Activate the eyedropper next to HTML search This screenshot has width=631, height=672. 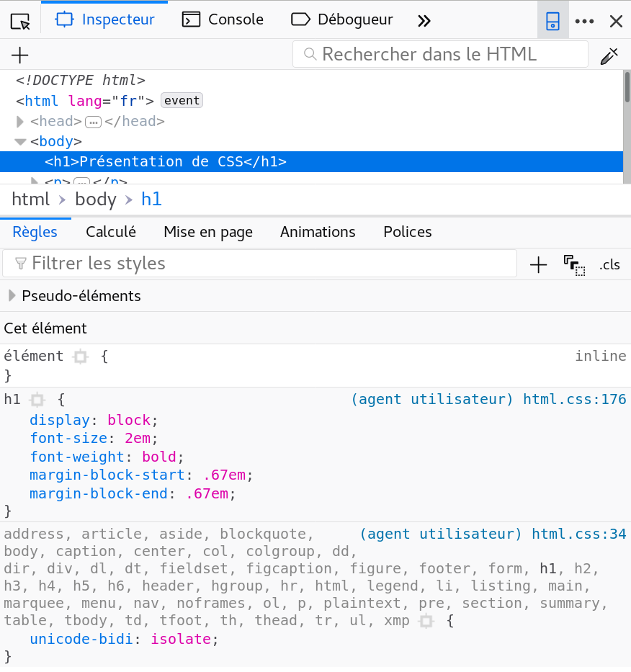(609, 55)
